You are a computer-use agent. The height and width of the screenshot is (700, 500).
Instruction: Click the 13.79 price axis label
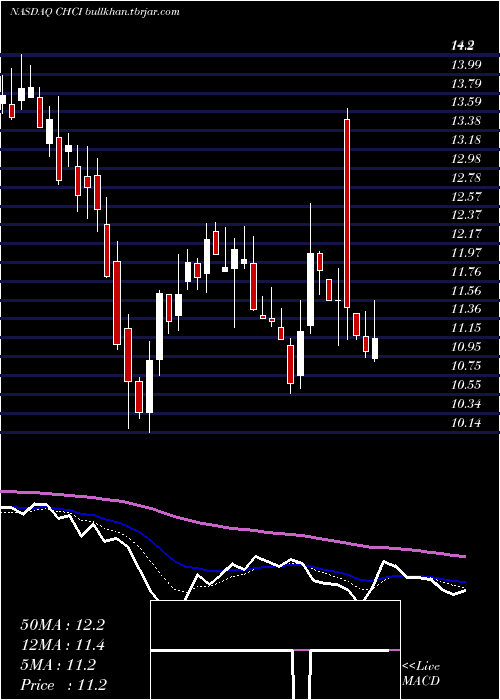(466, 83)
